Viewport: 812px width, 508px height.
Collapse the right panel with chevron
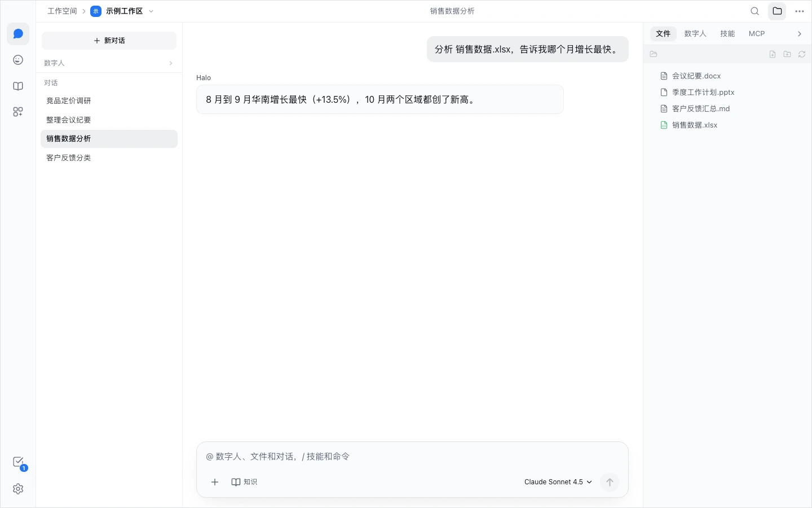(x=800, y=34)
